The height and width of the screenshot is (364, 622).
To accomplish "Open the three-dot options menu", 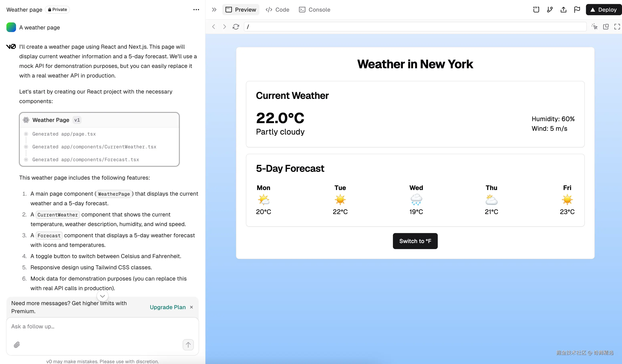I will (196, 10).
